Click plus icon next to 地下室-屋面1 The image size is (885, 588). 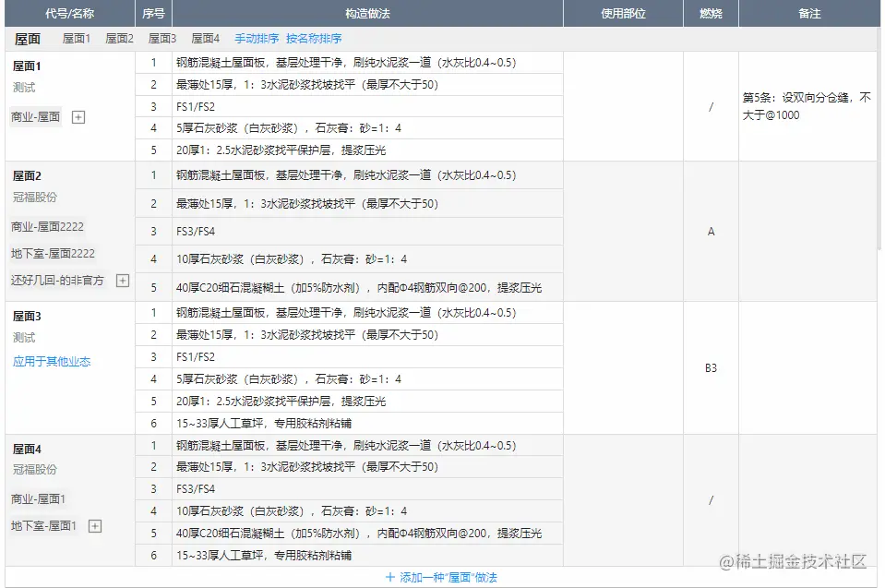[x=95, y=526]
